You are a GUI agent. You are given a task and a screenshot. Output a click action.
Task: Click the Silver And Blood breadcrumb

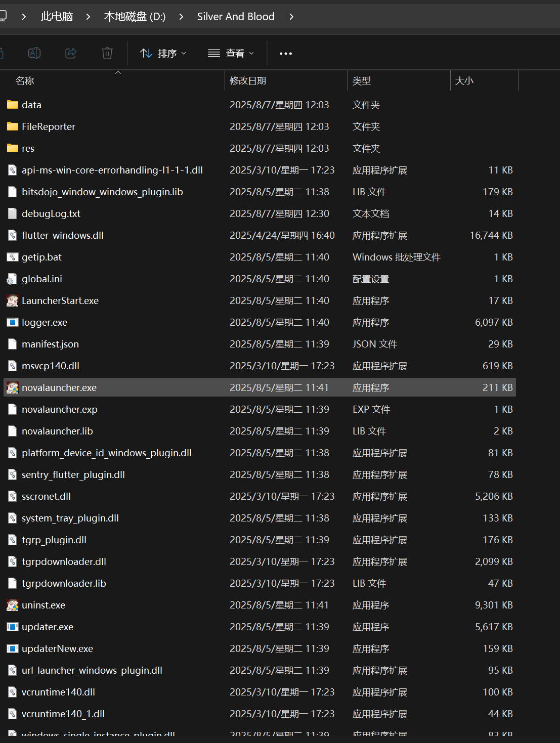pos(236,17)
